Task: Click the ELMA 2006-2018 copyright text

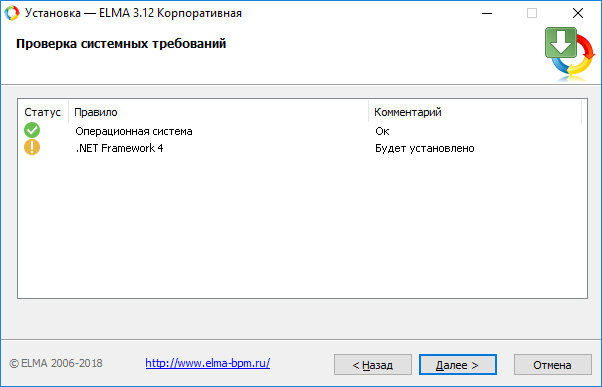Action: pyautogui.click(x=56, y=363)
